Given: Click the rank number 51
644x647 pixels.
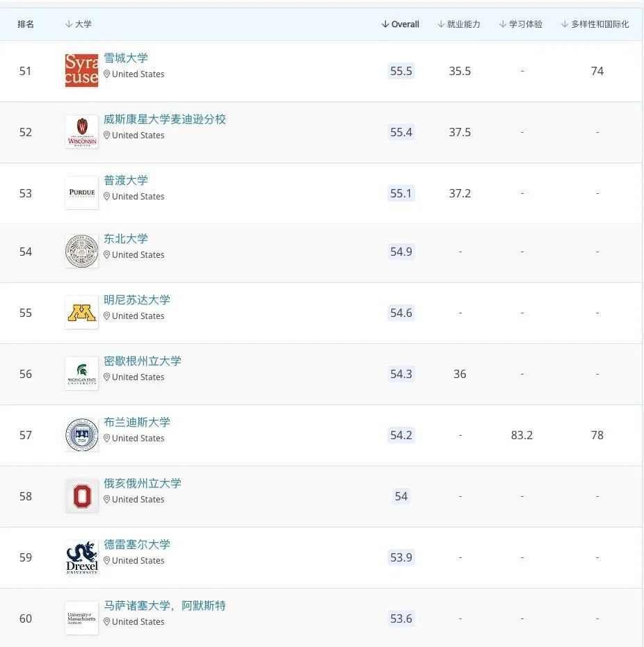Looking at the screenshot, I should click(x=25, y=71).
